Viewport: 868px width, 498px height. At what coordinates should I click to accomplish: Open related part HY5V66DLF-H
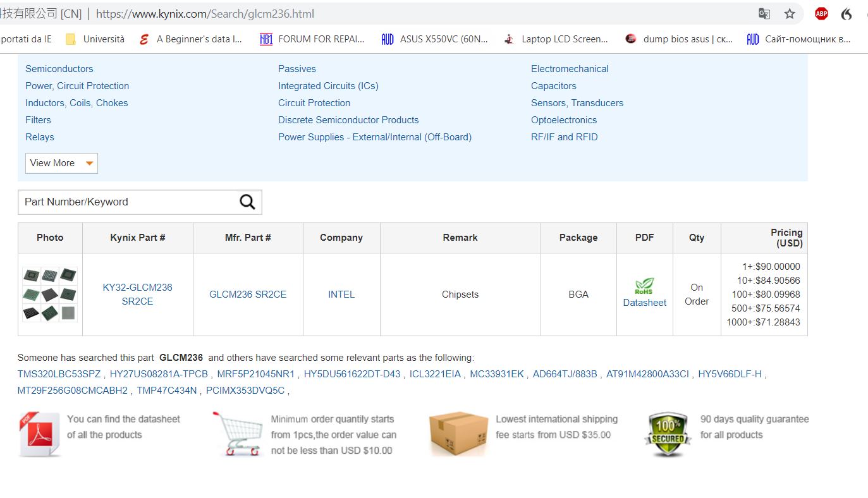click(730, 374)
